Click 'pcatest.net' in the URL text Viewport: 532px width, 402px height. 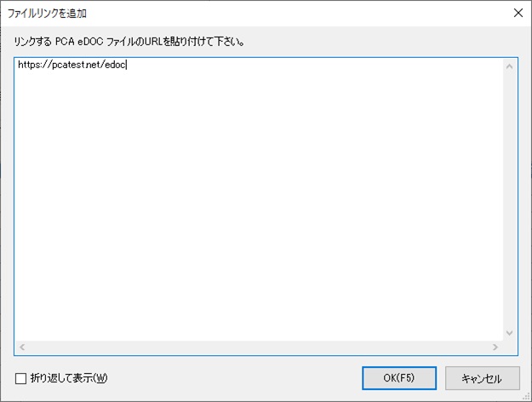[x=75, y=65]
